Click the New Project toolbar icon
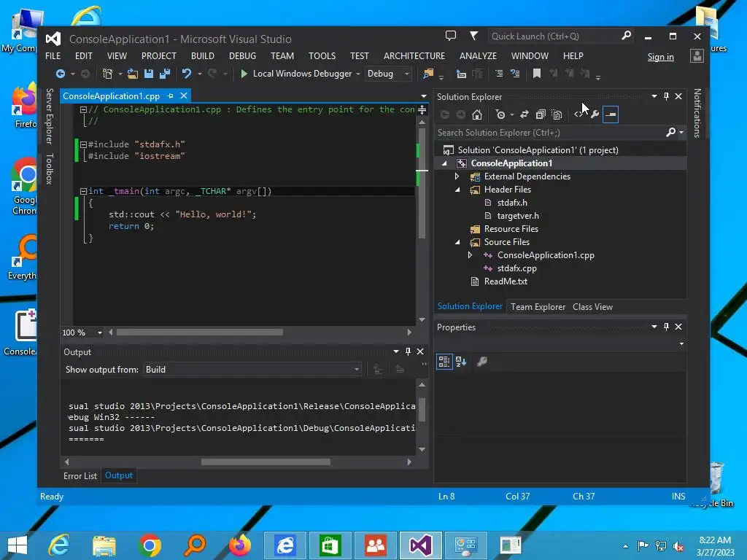Image resolution: width=747 pixels, height=560 pixels. (x=108, y=74)
